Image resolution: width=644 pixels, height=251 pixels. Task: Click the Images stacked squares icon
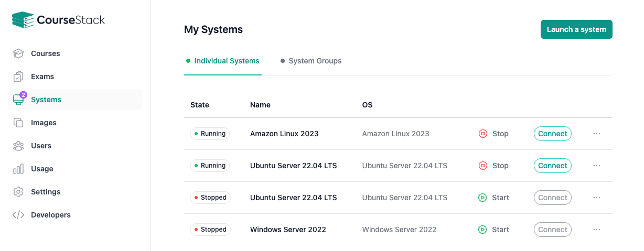[x=18, y=123]
